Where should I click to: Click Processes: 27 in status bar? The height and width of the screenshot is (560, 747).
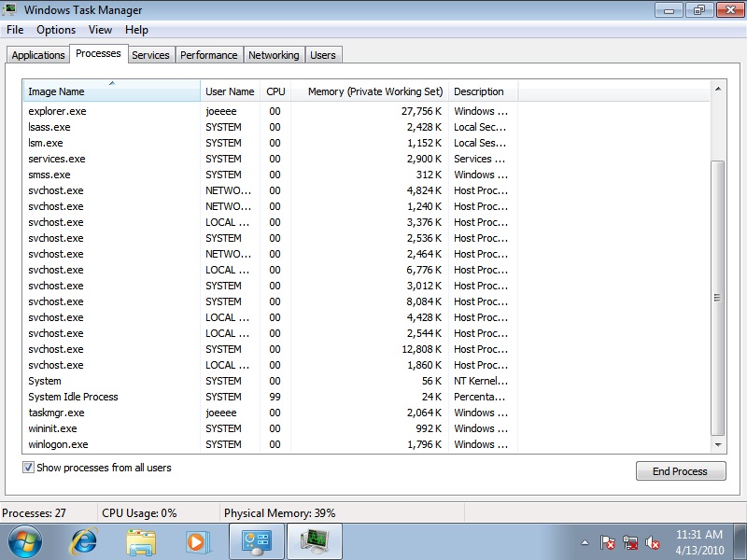pyautogui.click(x=34, y=512)
